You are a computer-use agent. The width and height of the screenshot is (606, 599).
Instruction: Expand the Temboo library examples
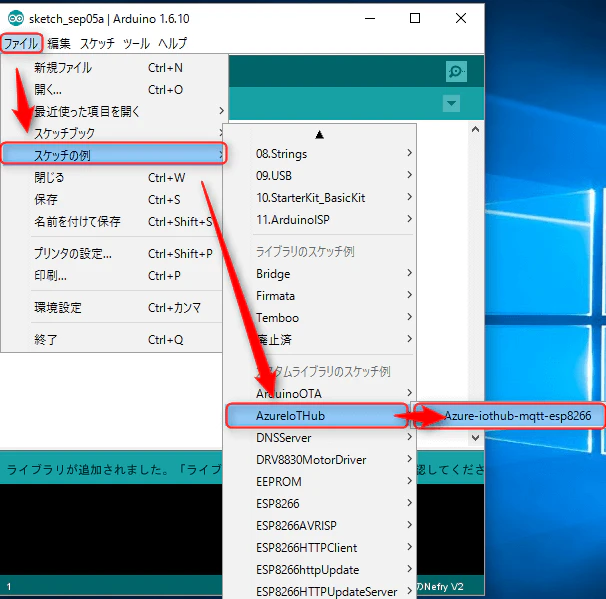[320, 318]
